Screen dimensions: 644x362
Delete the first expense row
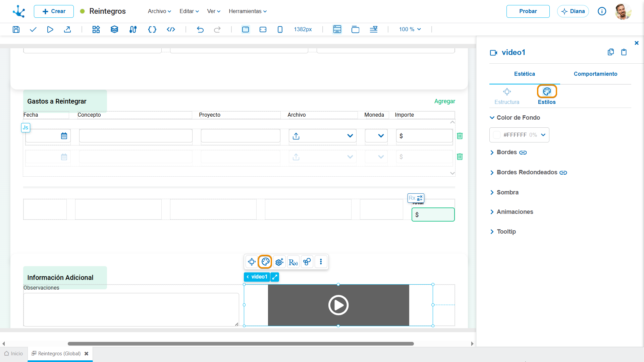click(460, 136)
